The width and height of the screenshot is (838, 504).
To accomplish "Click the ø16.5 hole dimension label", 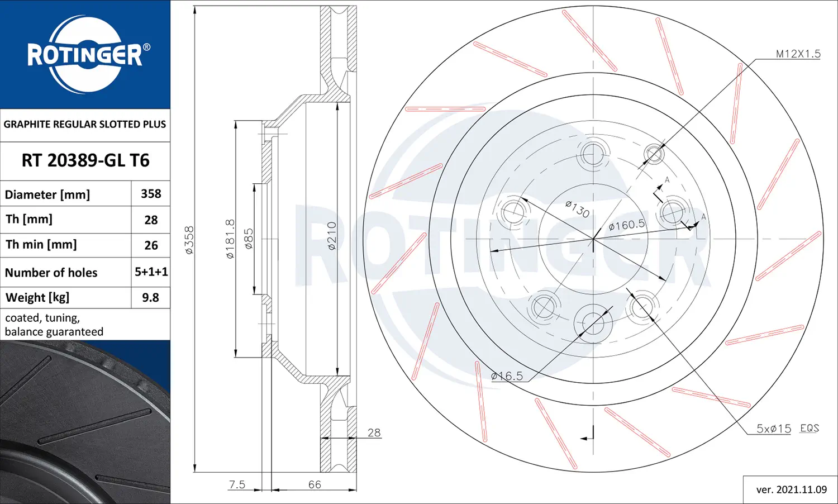I will [507, 376].
